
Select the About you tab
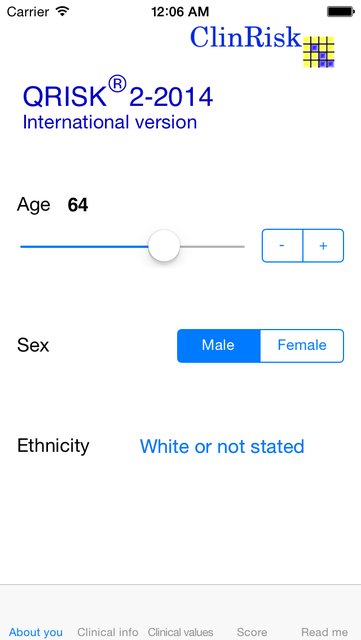coord(36,632)
